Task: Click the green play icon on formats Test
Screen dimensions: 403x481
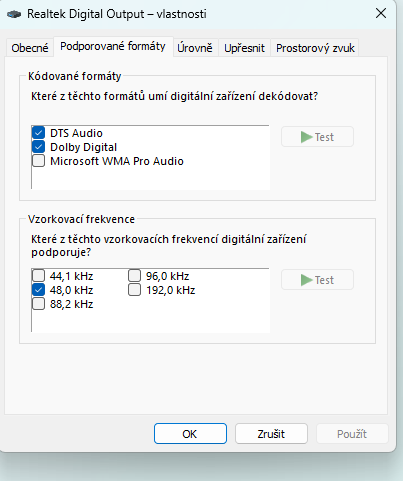Action: [306, 137]
